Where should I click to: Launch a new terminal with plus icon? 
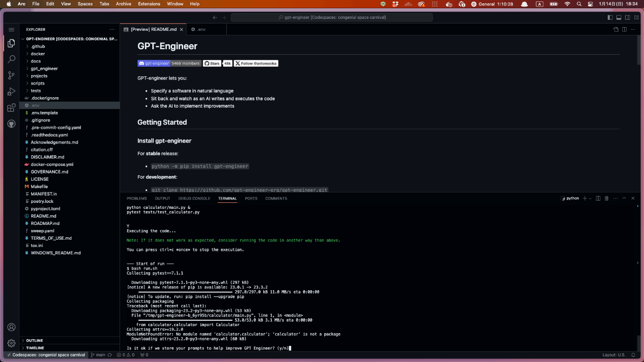585,198
